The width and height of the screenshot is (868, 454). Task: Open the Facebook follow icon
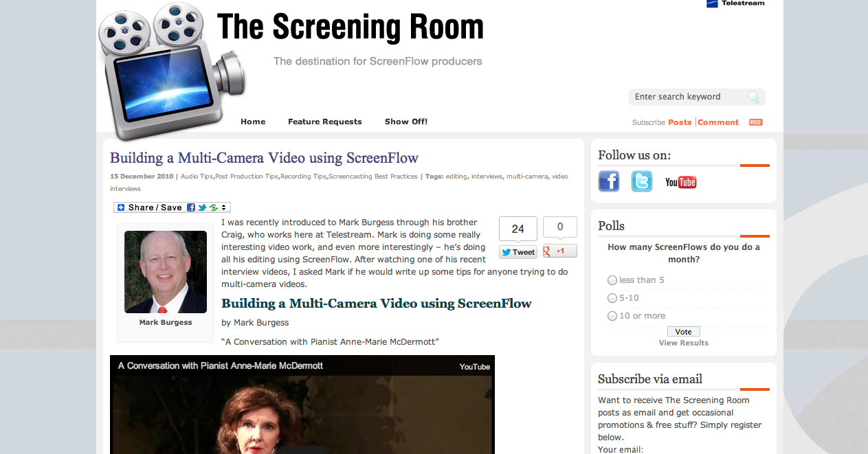point(609,181)
